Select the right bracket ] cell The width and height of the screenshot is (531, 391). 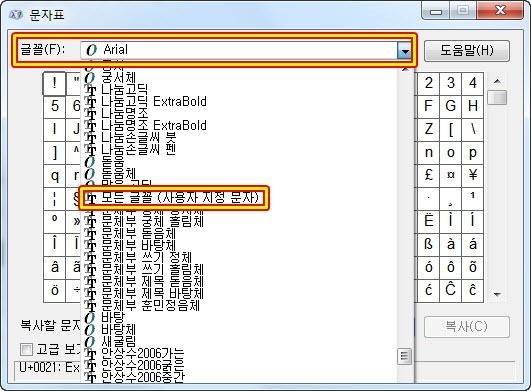point(55,153)
